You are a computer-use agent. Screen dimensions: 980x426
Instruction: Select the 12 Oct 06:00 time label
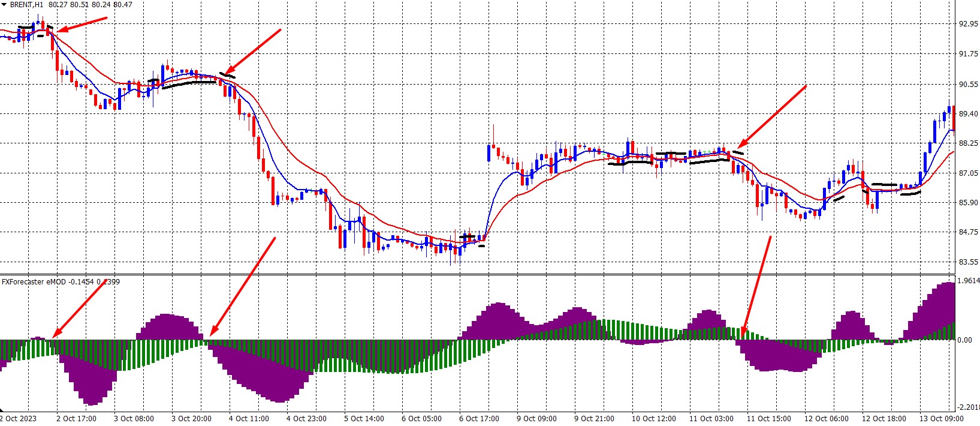coord(826,419)
